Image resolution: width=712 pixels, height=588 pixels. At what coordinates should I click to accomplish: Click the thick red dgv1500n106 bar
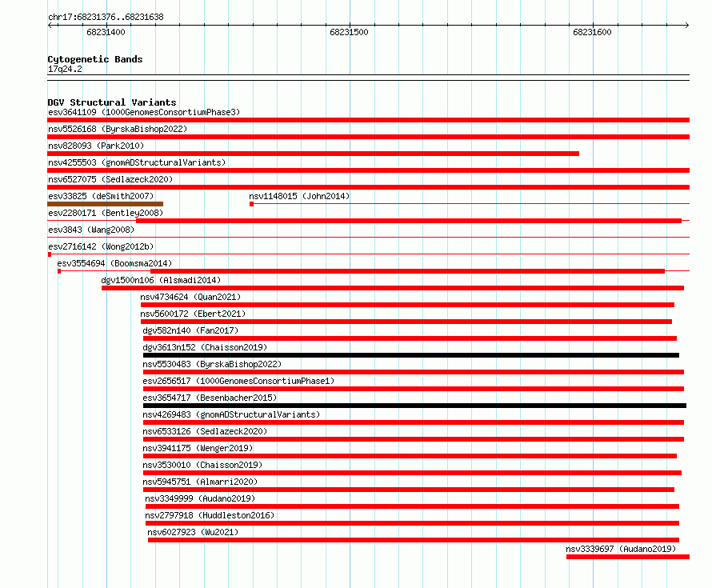pyautogui.click(x=393, y=288)
